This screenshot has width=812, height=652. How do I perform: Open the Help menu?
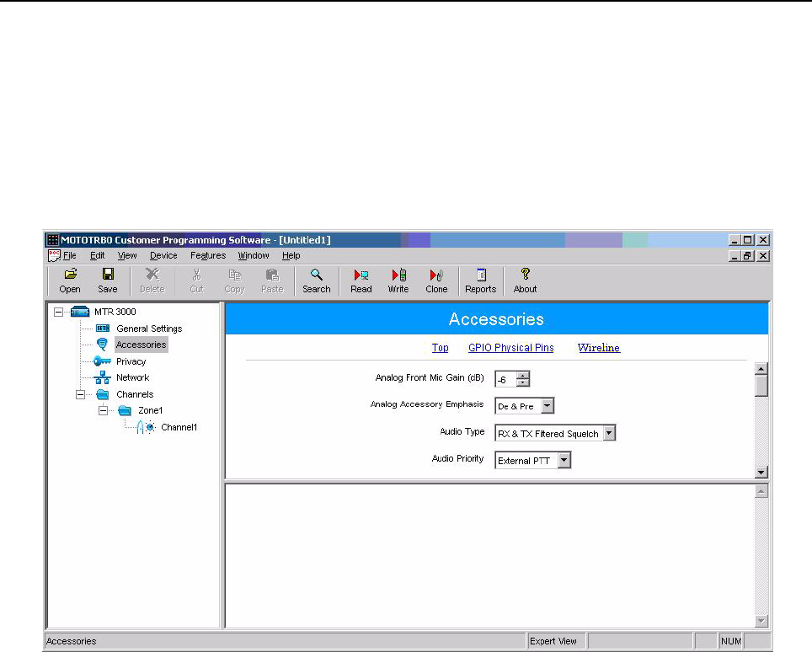tap(291, 255)
